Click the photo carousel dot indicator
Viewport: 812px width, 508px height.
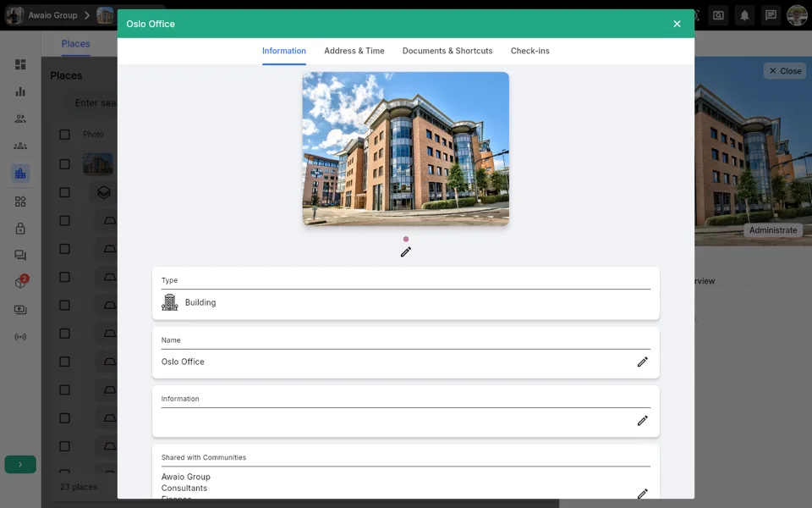pyautogui.click(x=405, y=239)
